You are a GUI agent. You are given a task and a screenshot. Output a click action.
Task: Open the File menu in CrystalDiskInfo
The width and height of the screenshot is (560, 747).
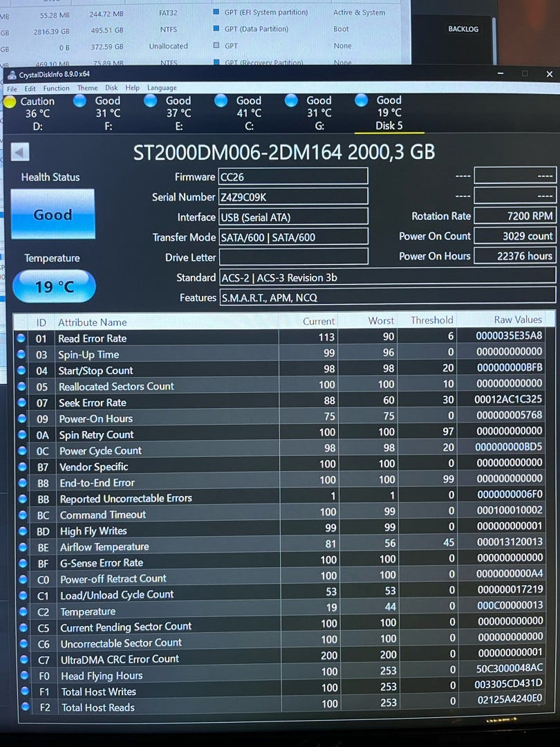[x=12, y=89]
